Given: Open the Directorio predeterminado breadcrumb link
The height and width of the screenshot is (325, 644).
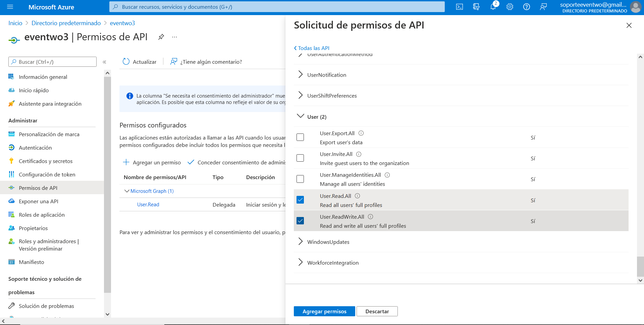Looking at the screenshot, I should click(x=66, y=23).
